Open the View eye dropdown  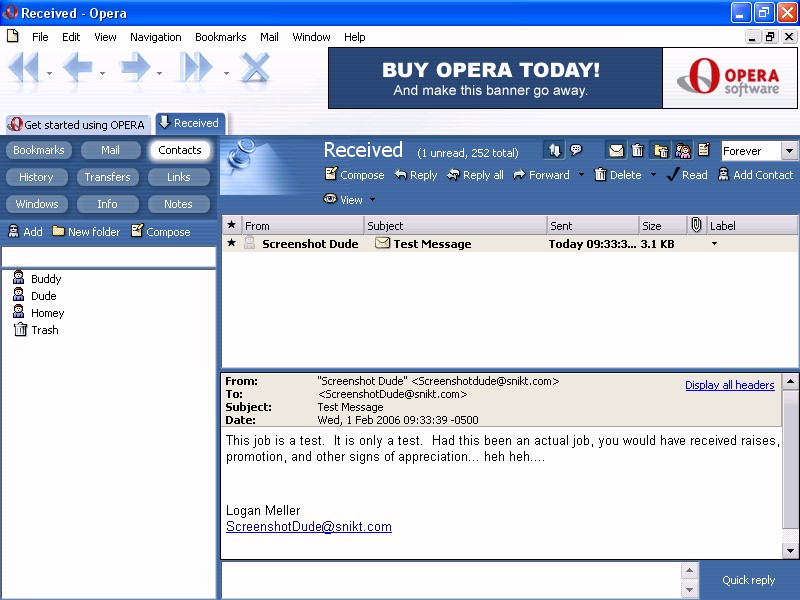349,199
